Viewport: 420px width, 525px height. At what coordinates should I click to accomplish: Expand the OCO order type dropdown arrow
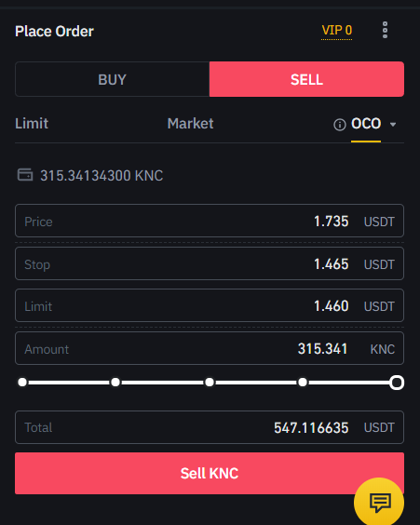[x=393, y=125]
